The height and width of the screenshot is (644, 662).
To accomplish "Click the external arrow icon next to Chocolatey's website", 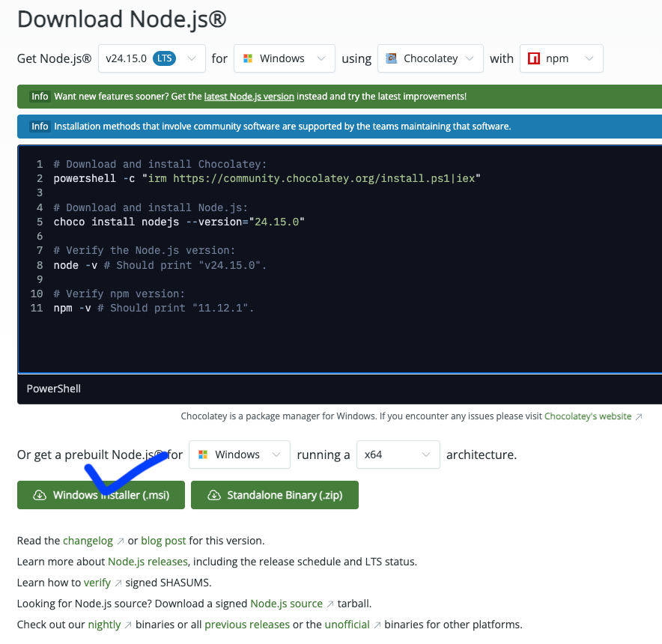I will [639, 417].
